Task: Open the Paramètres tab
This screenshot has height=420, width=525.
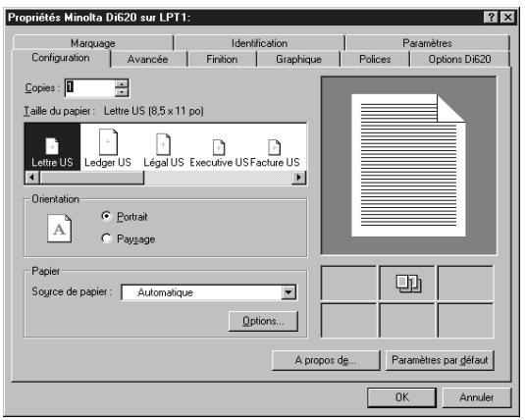Action: coord(427,43)
